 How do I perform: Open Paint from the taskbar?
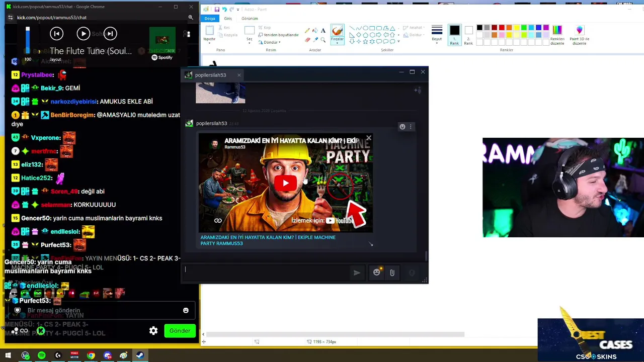pyautogui.click(x=124, y=355)
